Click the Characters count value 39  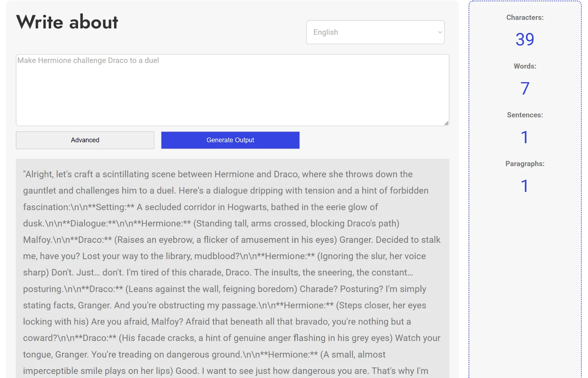(x=524, y=39)
